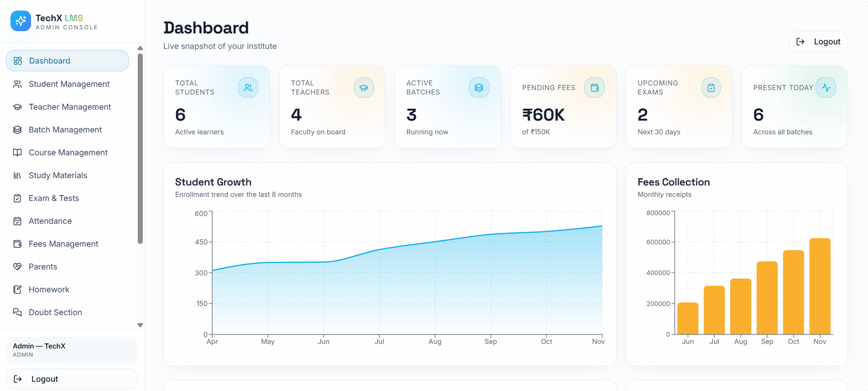Open the Dashboard menu item
Viewport: 868px width, 391px height.
(67, 61)
